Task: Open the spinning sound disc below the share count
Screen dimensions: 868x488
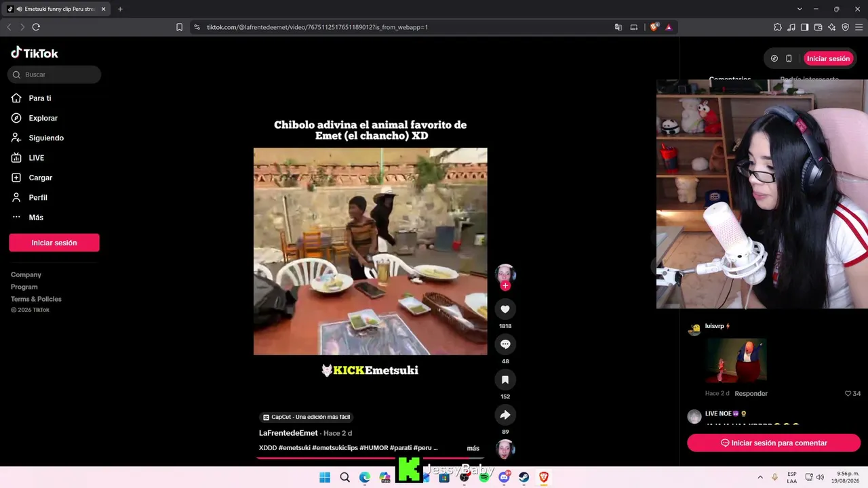Action: coord(505,449)
